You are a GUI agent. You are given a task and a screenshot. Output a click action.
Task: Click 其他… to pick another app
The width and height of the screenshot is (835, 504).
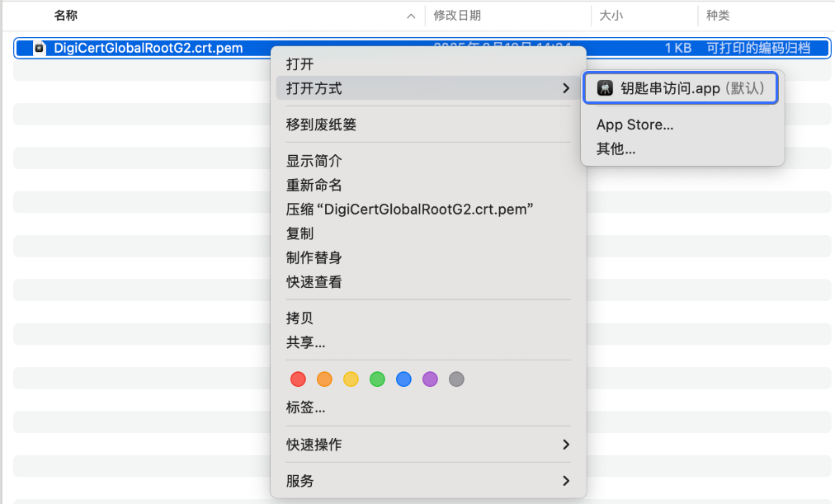click(616, 149)
